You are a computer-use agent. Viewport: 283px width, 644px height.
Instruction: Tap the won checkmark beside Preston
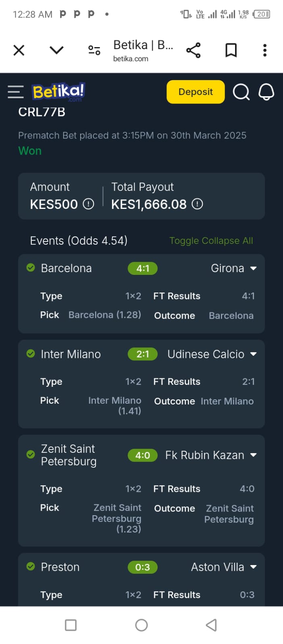pos(31,567)
